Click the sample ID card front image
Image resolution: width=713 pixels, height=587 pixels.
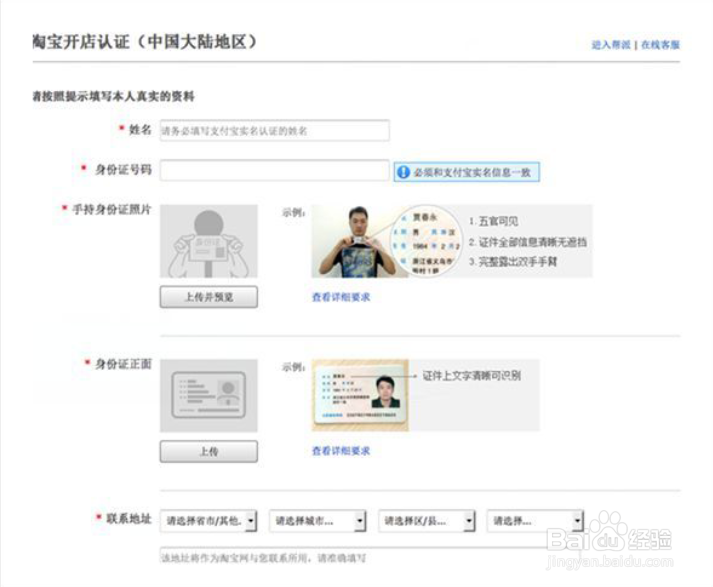[360, 396]
